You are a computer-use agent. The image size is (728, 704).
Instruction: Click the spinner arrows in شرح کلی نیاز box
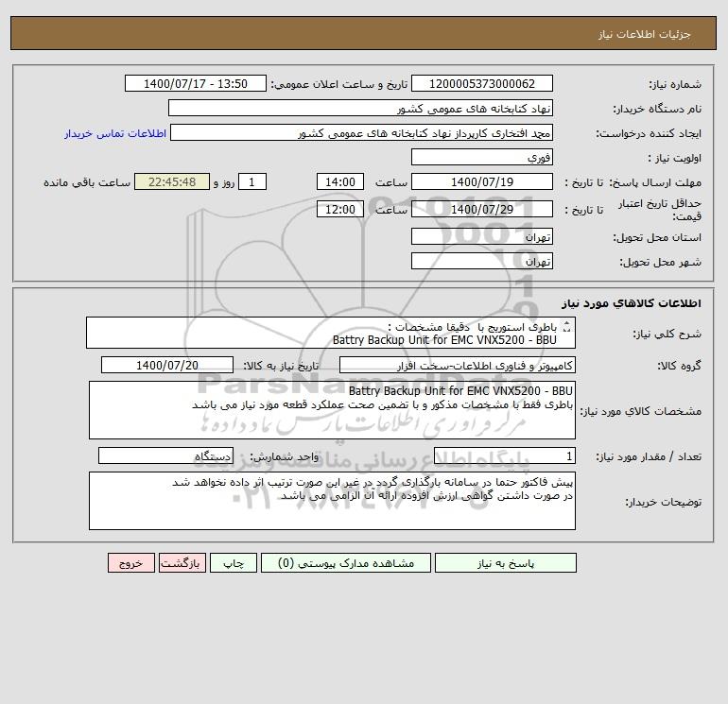tap(566, 327)
